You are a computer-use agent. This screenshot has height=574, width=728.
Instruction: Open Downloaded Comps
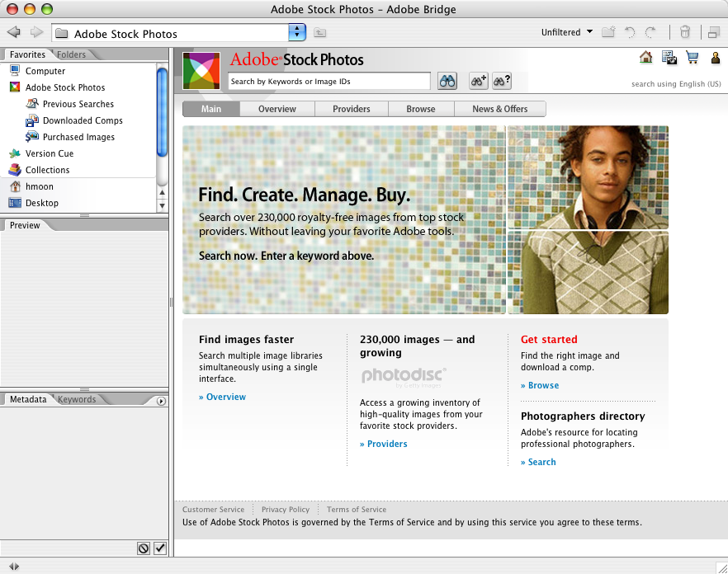tap(83, 120)
